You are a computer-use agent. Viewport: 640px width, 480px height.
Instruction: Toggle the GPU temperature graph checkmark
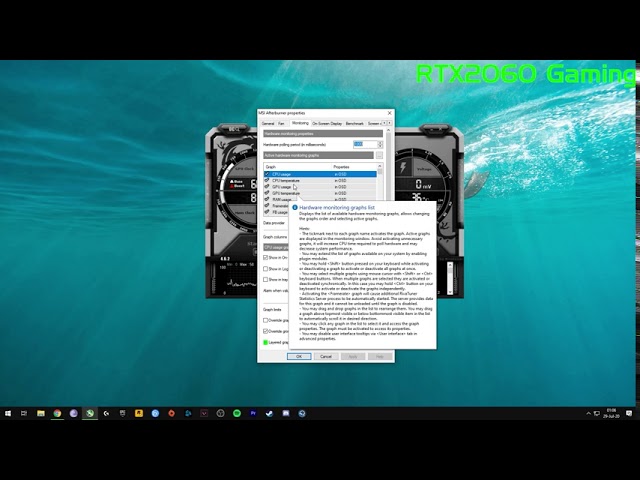pyautogui.click(x=267, y=193)
